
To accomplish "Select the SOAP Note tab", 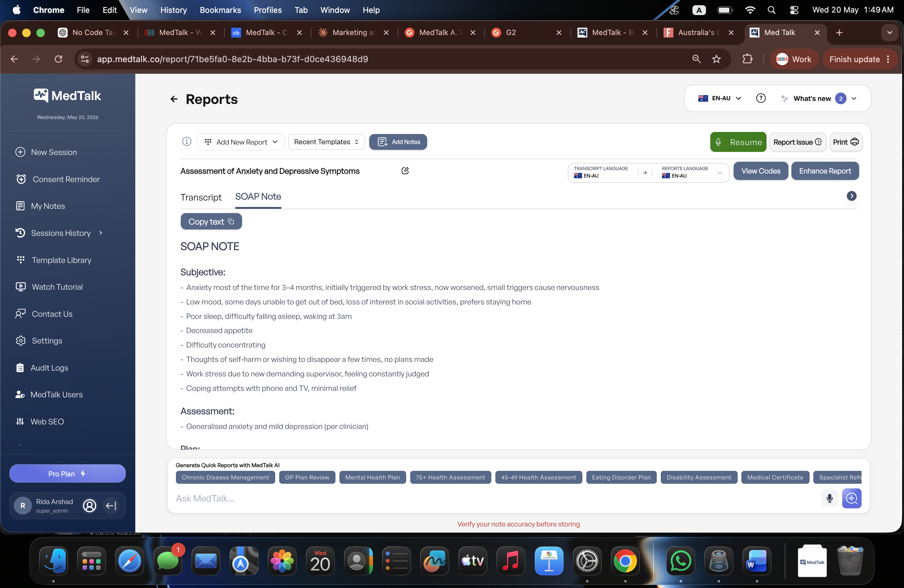I will [x=258, y=197].
